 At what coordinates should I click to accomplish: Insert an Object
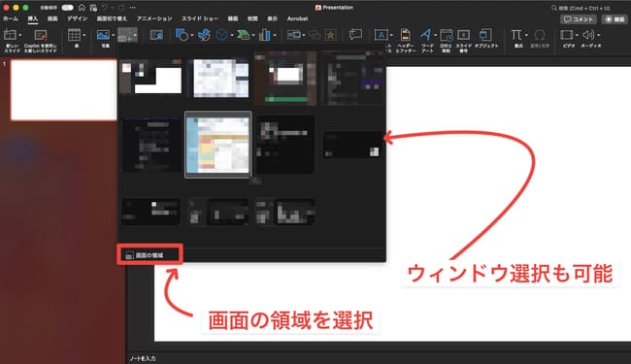click(485, 39)
